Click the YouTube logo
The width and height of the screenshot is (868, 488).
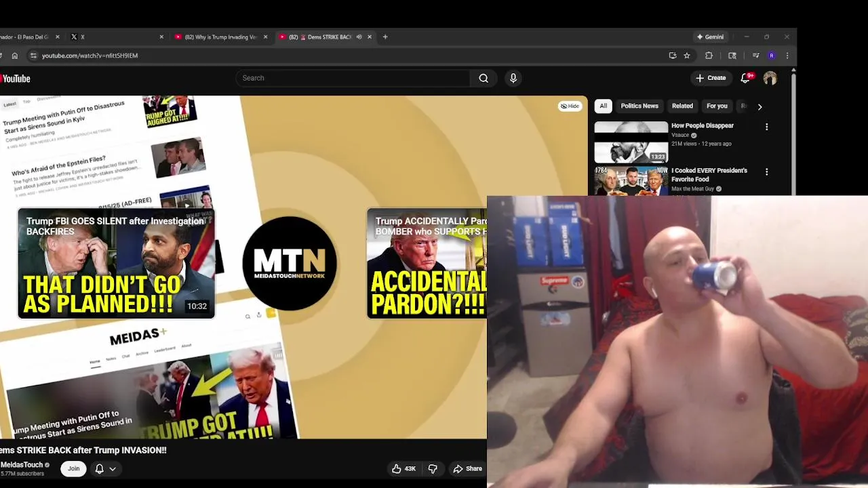click(x=15, y=79)
